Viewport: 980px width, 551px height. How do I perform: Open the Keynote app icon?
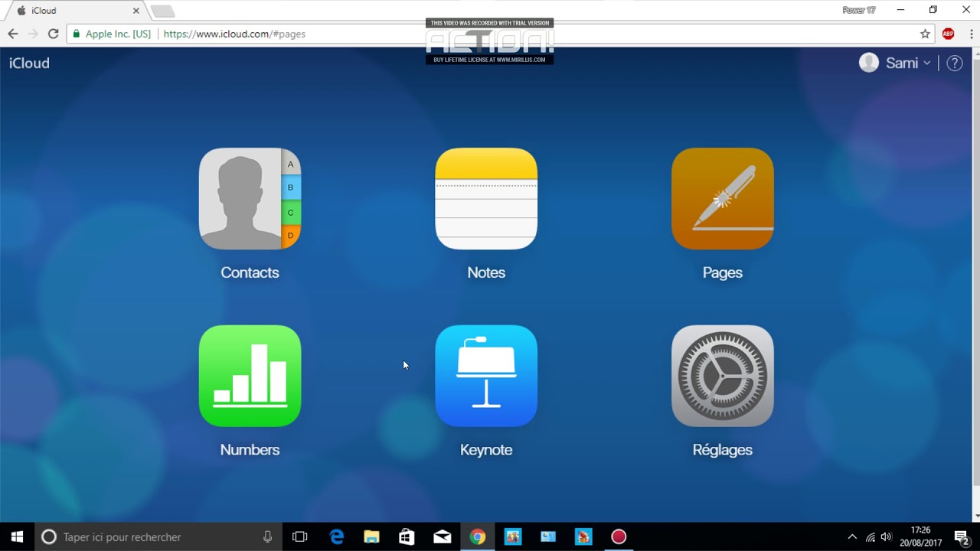[x=486, y=376]
